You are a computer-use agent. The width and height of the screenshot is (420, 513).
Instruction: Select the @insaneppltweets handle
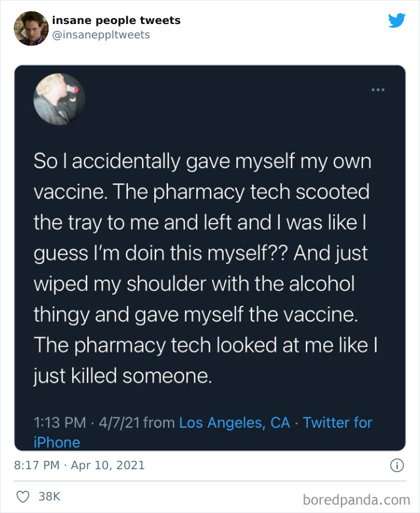click(100, 35)
